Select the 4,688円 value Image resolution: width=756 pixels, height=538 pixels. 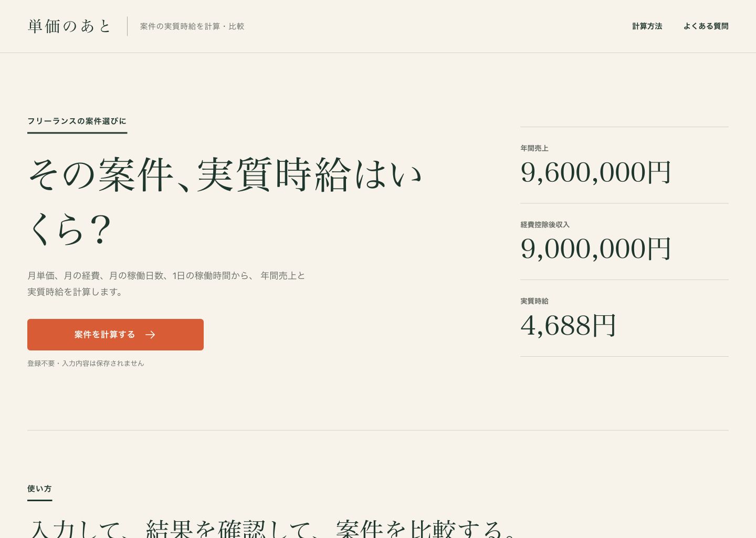(568, 325)
